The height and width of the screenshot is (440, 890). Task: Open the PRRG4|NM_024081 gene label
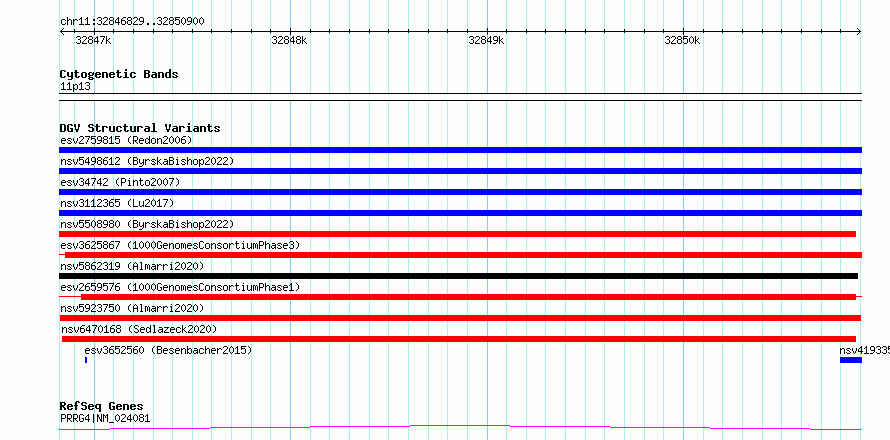click(105, 419)
